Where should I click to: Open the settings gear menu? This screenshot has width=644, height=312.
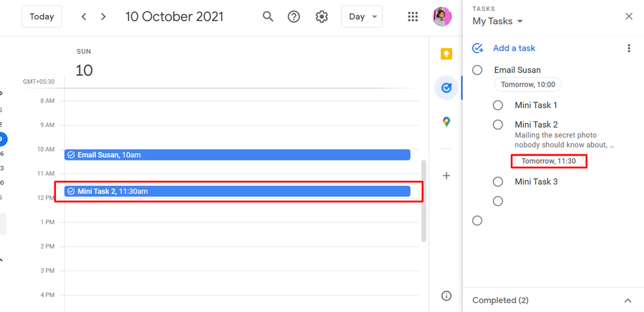tap(322, 17)
